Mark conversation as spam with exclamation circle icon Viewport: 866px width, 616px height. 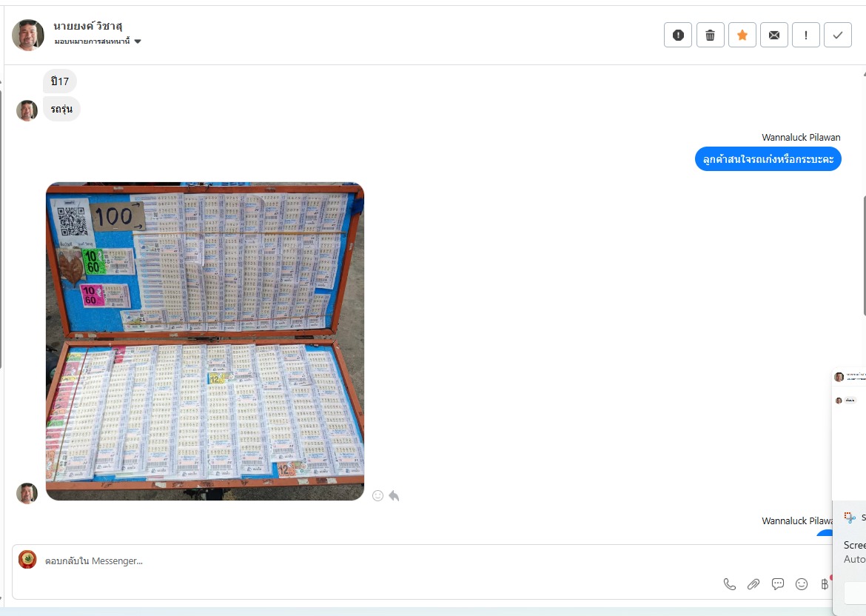678,36
